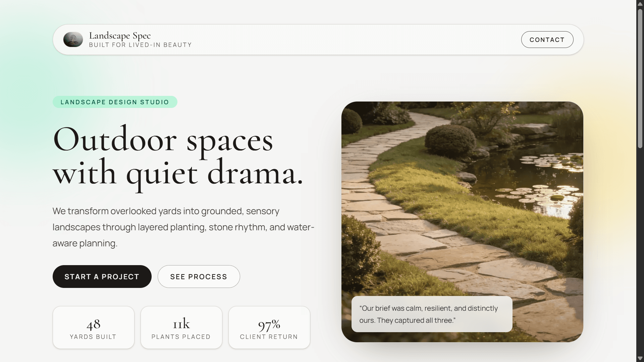Click the Landscape Spec brand name
644x362 pixels.
[120, 36]
